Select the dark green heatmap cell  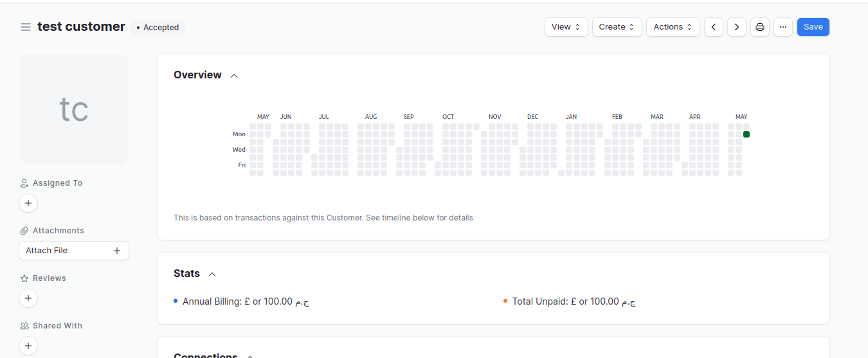coord(746,134)
